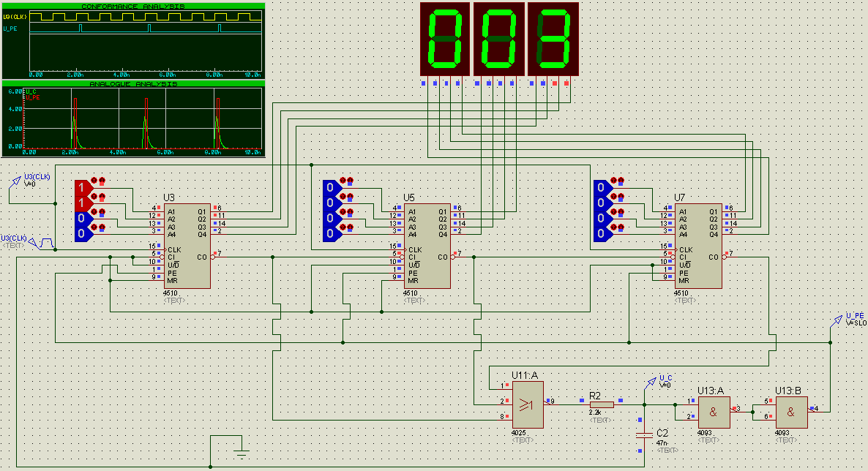Click the 47n value beside C2
This screenshot has width=868, height=471.
coord(662,442)
